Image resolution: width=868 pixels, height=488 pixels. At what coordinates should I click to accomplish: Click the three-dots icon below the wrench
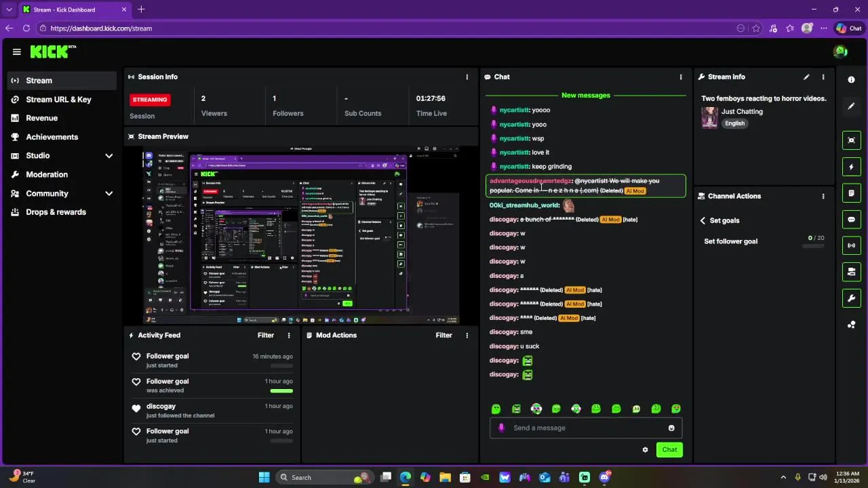pyautogui.click(x=852, y=325)
